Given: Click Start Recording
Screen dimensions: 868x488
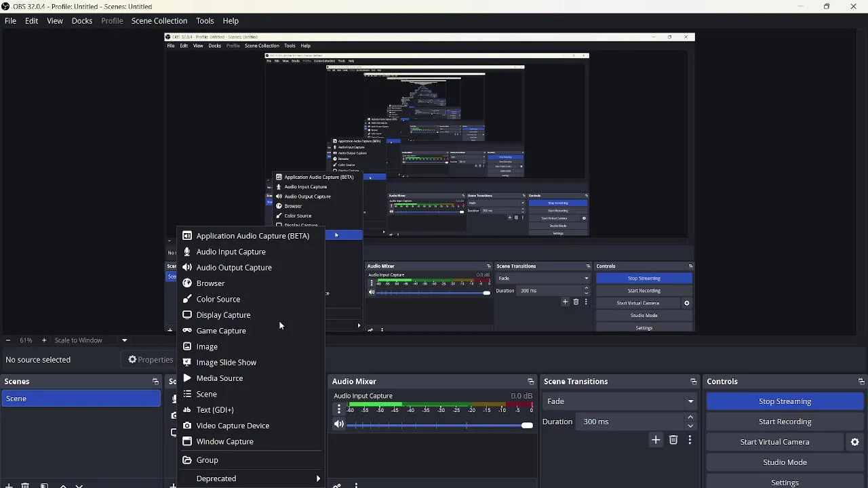Looking at the screenshot, I should click(785, 422).
